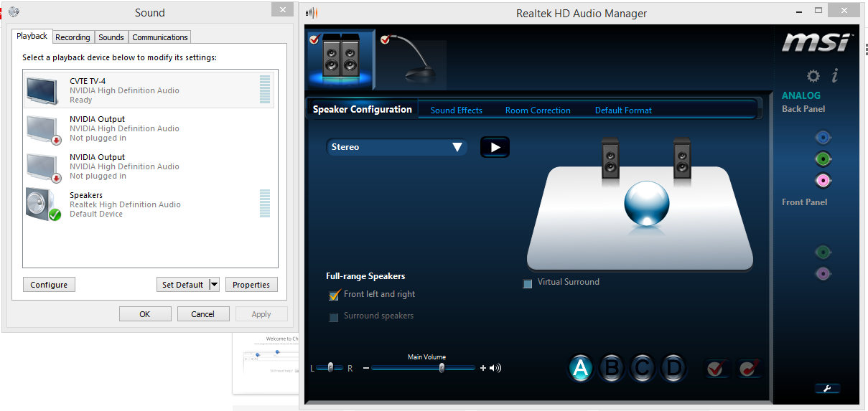Click the speaker mute icon beside Main Volume
The image size is (868, 411).
tap(495, 368)
